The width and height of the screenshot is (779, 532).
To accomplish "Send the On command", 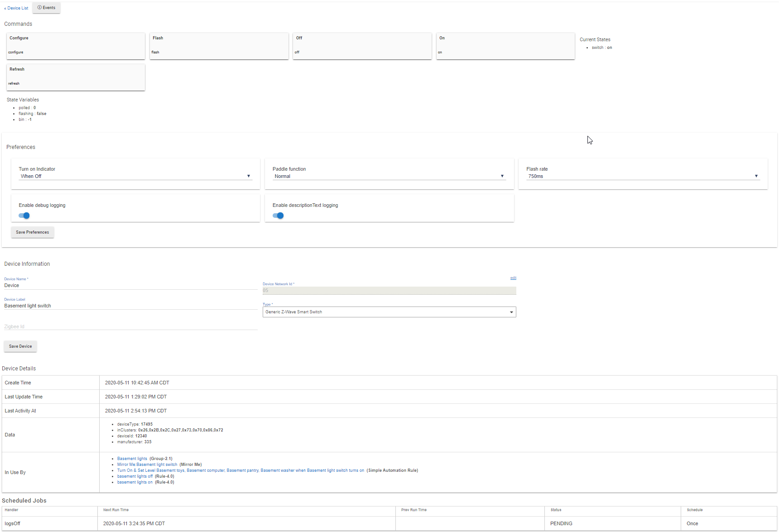I will point(505,46).
